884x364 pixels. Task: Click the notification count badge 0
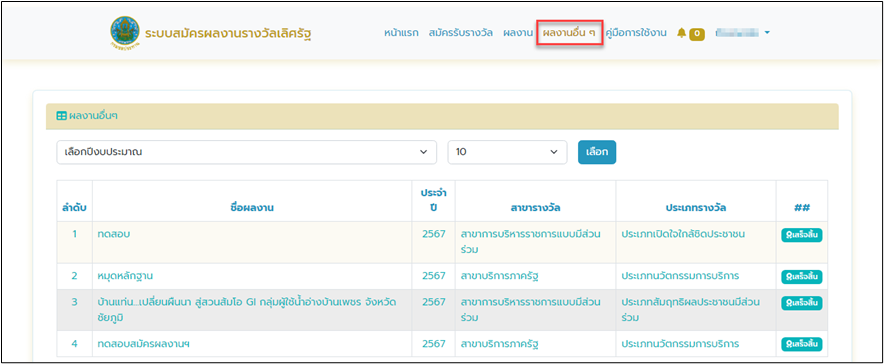click(x=697, y=34)
